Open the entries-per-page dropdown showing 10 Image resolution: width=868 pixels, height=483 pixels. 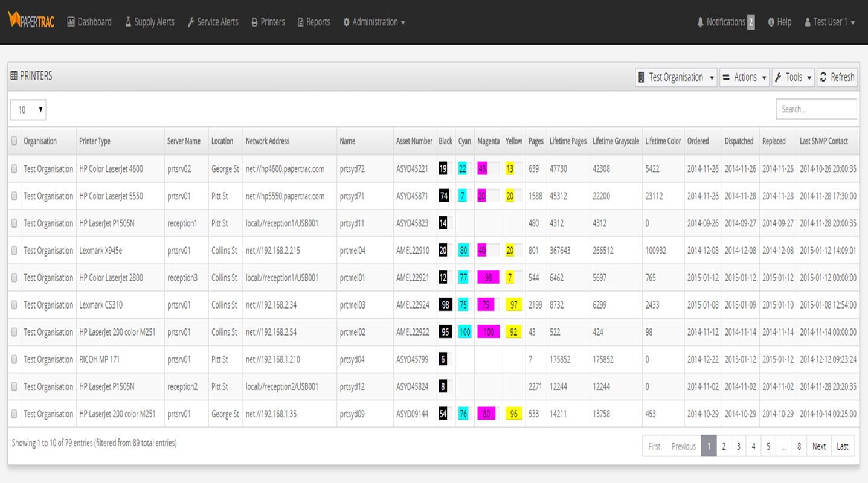(x=28, y=110)
